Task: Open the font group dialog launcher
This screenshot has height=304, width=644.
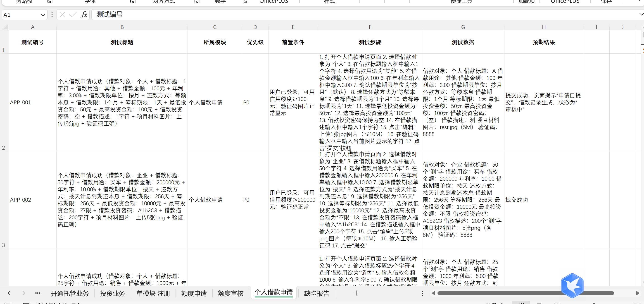Action: pos(132,2)
